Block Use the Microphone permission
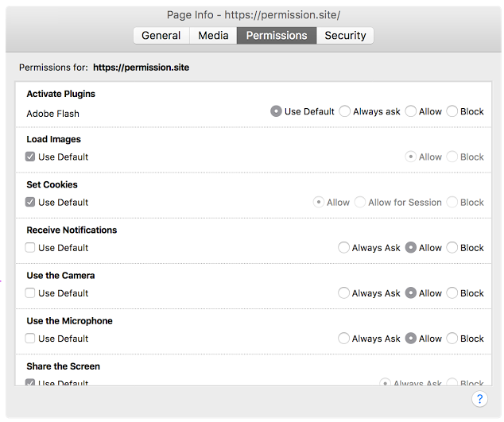This screenshot has height=422, width=504. point(452,339)
